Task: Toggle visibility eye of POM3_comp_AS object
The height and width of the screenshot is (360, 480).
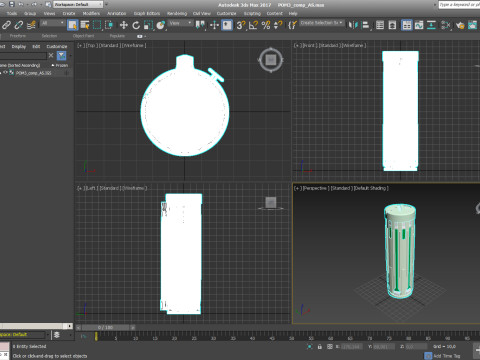Action: pyautogui.click(x=5, y=73)
